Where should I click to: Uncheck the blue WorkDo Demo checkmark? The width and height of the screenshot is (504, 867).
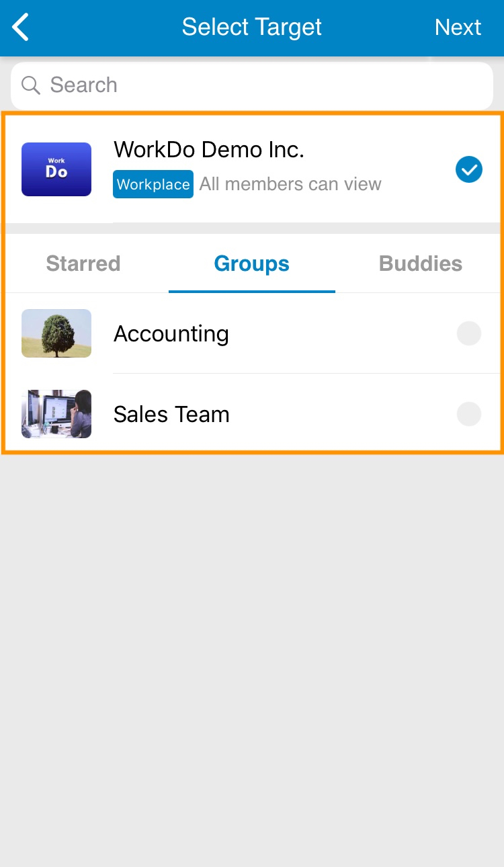click(x=469, y=169)
